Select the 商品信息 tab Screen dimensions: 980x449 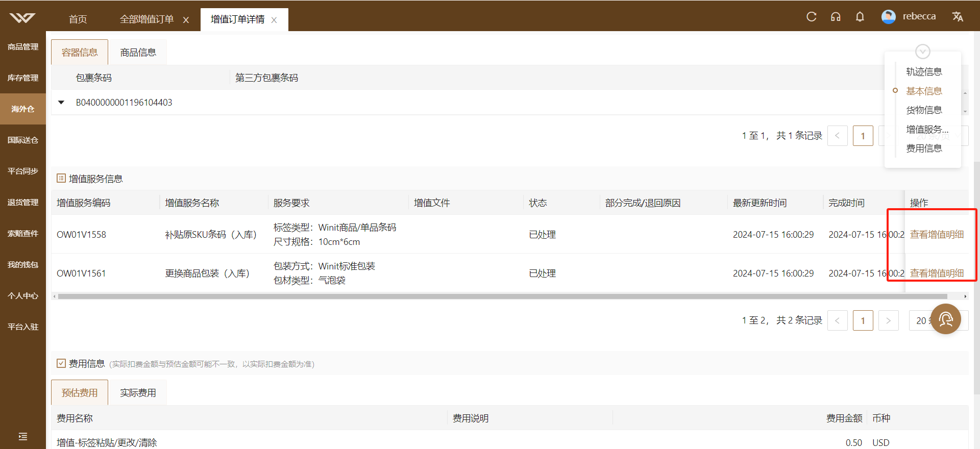[138, 52]
